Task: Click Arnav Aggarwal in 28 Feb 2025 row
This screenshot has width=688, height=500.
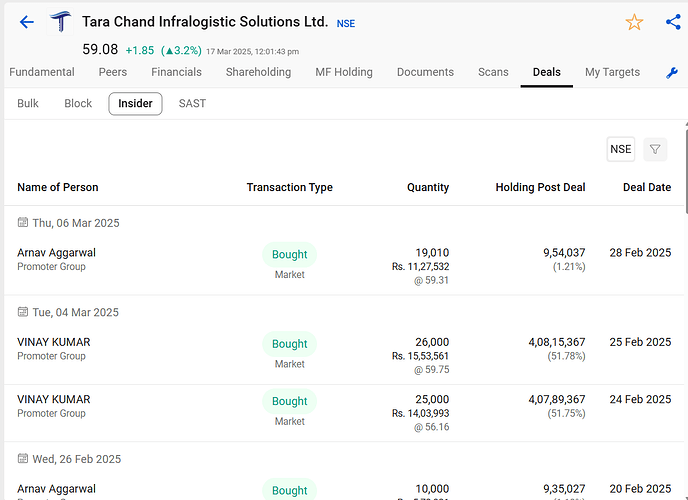Action: point(56,253)
